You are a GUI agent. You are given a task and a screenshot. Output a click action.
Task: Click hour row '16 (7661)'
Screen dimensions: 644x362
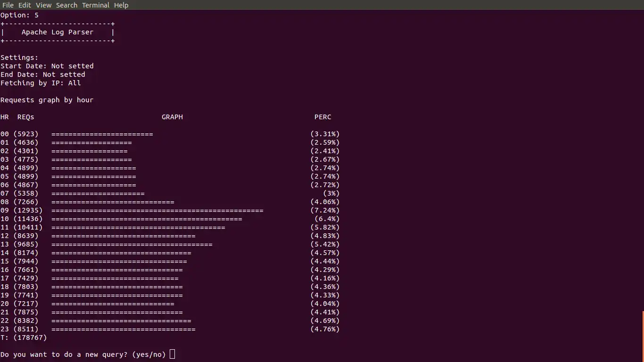[170, 270]
